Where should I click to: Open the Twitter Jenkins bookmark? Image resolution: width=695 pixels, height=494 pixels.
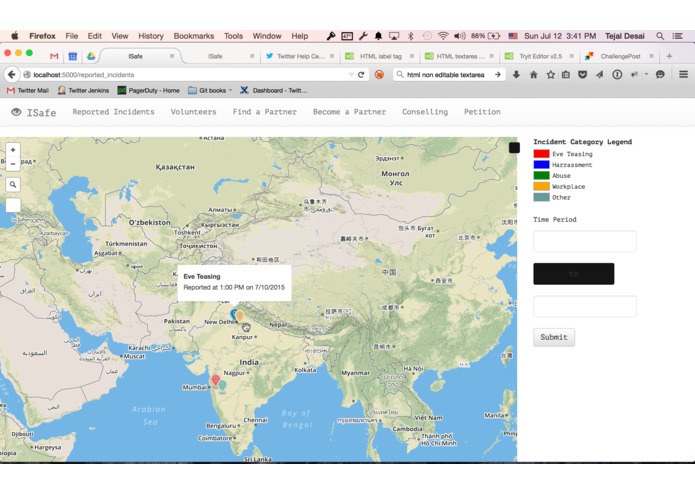point(83,90)
